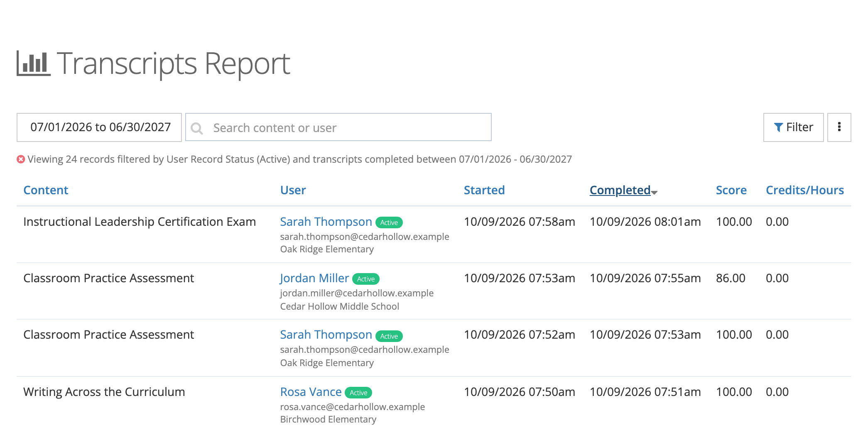Click the magnifier search icon
The height and width of the screenshot is (430, 868).
pos(197,128)
